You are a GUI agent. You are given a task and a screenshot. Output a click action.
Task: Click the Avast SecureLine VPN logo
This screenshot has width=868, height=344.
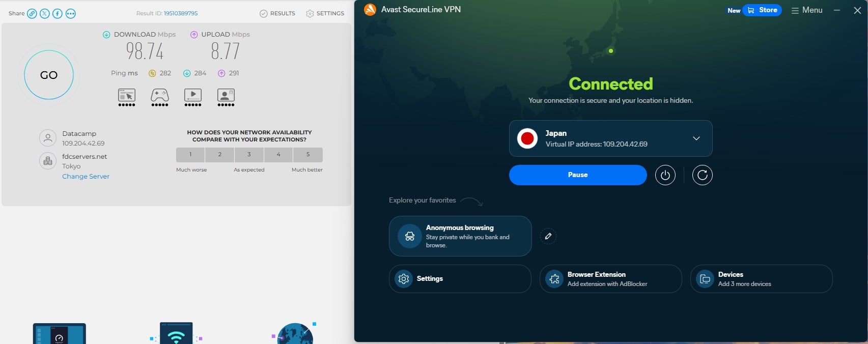[x=370, y=10]
